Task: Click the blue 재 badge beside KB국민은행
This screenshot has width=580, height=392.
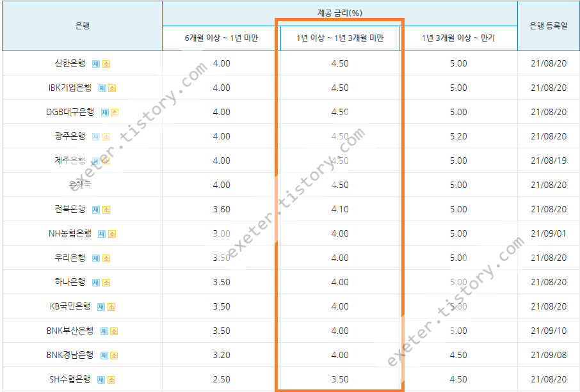Action: pos(101,307)
